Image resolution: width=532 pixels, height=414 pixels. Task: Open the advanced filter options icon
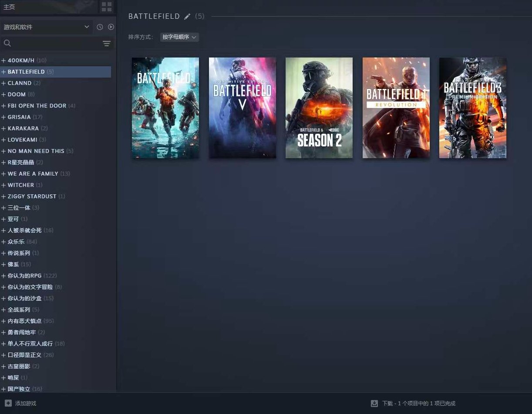tap(107, 44)
